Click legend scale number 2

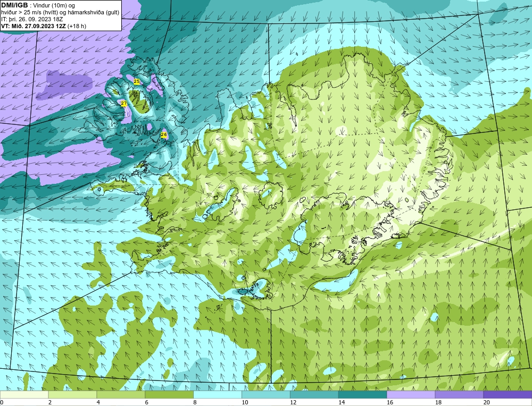[50, 402]
